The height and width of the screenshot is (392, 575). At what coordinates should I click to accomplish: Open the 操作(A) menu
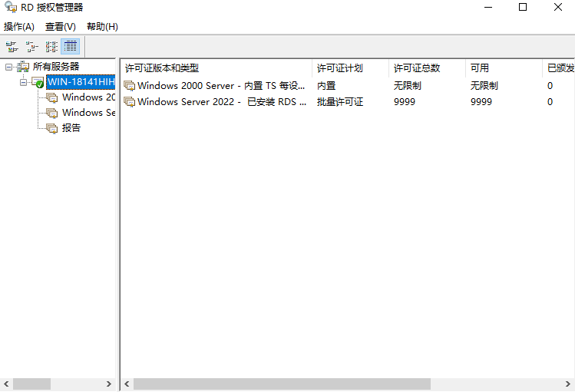click(19, 26)
